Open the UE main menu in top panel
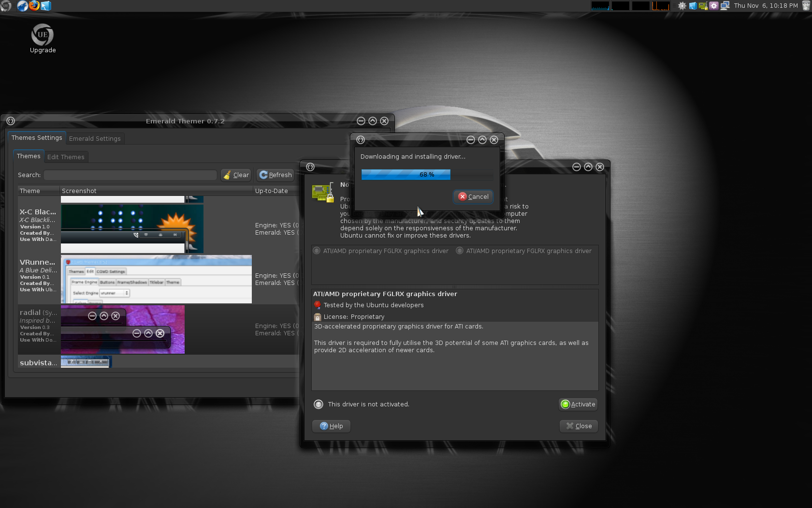Screen dimensions: 812x508 [x=5, y=6]
